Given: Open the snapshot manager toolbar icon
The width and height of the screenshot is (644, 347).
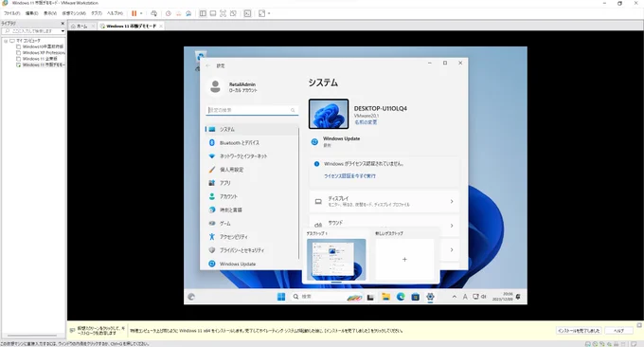Looking at the screenshot, I should coord(188,13).
